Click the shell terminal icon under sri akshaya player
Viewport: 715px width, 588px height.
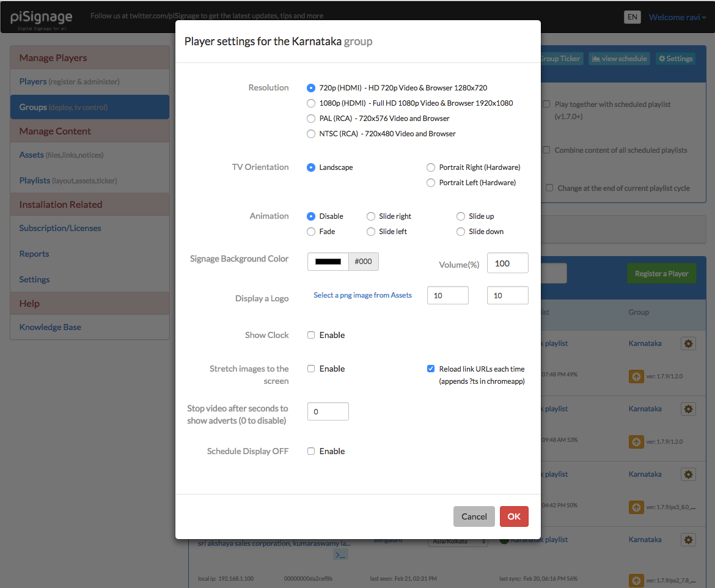tap(341, 554)
